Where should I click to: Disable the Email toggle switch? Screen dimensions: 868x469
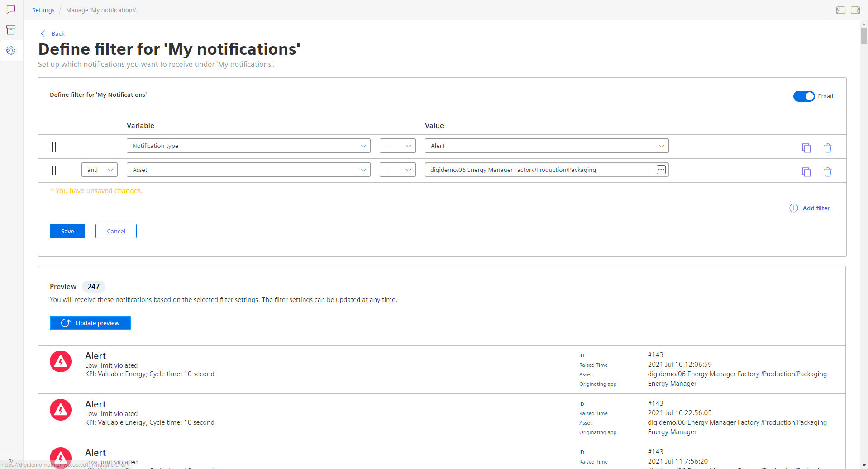click(803, 96)
